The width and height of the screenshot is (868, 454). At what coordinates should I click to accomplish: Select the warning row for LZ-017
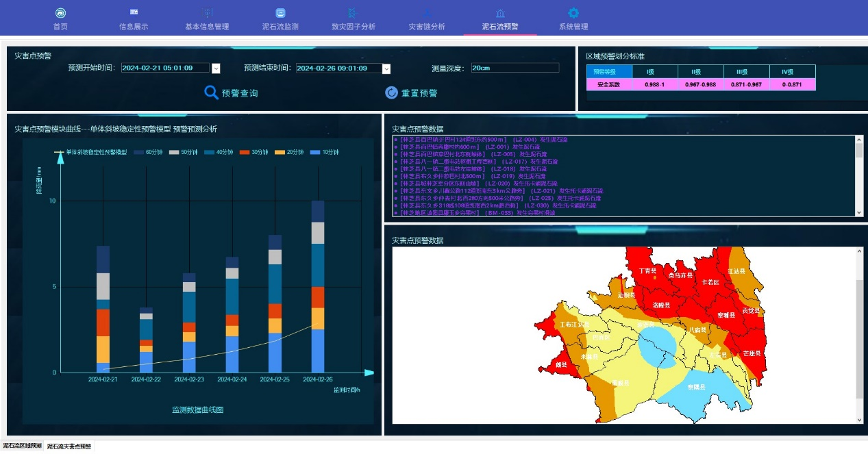click(475, 162)
